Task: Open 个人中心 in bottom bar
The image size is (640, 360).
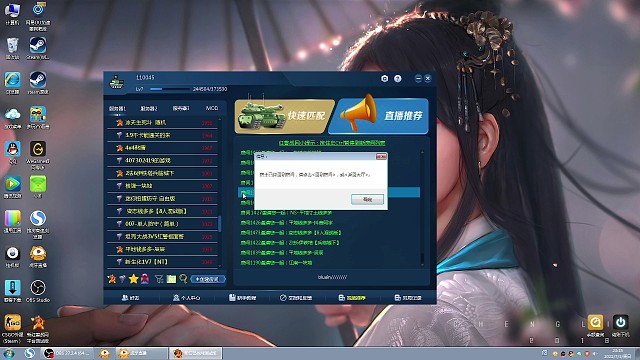Action: click(187, 298)
